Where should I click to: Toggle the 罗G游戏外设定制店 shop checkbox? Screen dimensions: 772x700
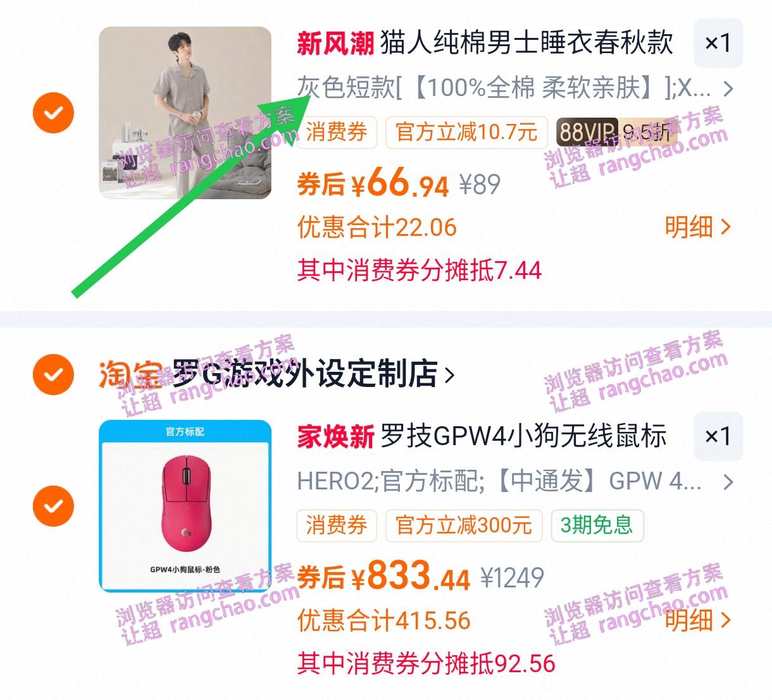click(x=54, y=374)
